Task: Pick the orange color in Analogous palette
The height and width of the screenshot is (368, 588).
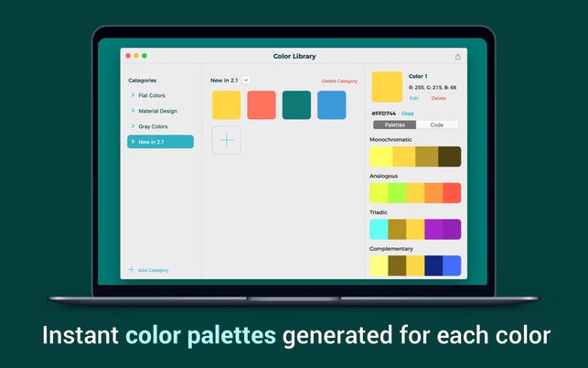Action: point(433,193)
